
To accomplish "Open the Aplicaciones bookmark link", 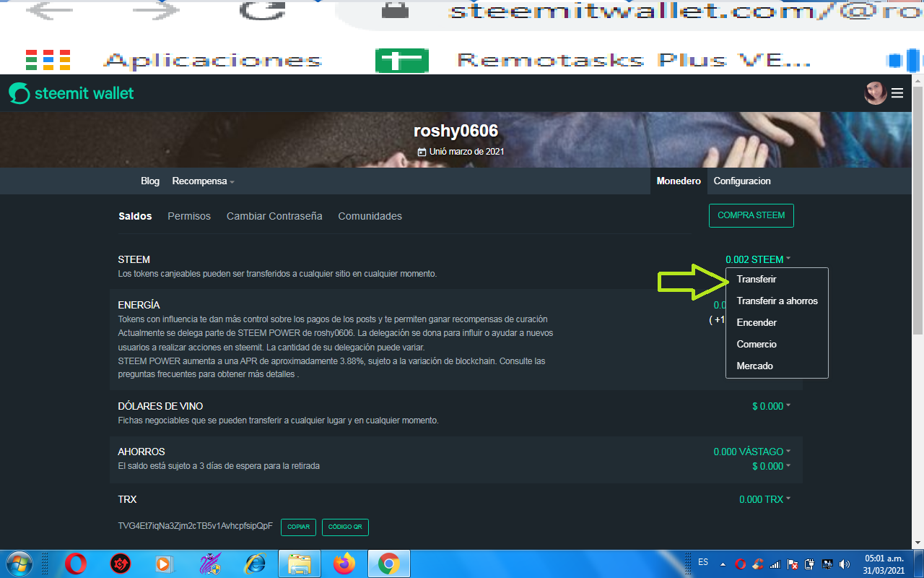I will (x=213, y=61).
